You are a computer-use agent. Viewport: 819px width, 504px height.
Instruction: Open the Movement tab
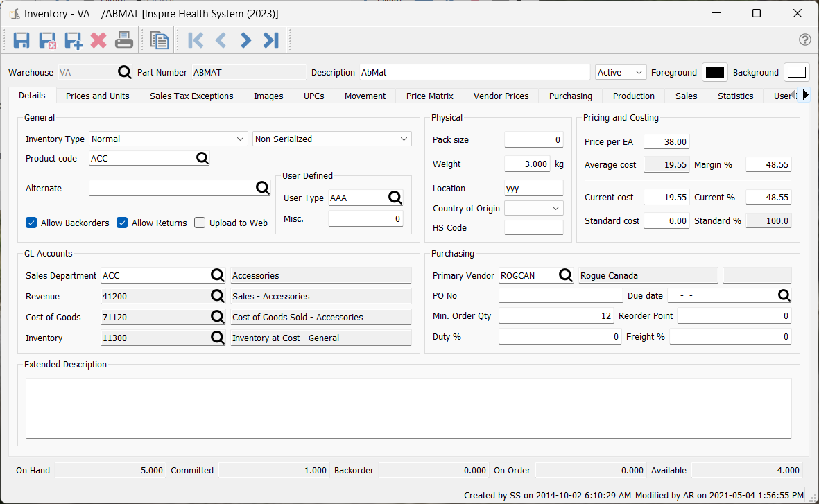click(365, 96)
